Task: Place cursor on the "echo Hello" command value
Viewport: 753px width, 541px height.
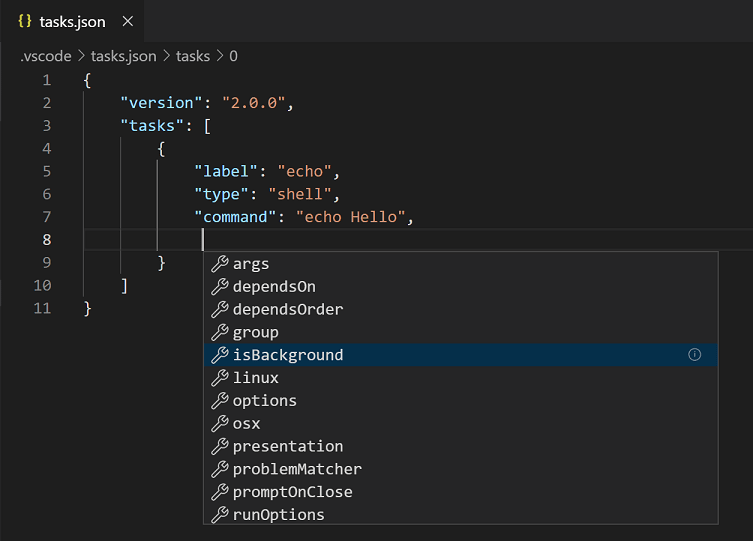Action: coord(350,217)
